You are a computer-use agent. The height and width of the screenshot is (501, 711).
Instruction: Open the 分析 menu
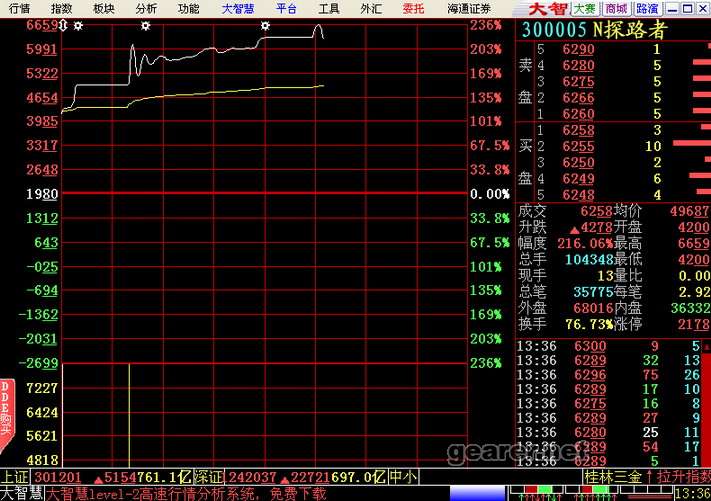click(146, 8)
